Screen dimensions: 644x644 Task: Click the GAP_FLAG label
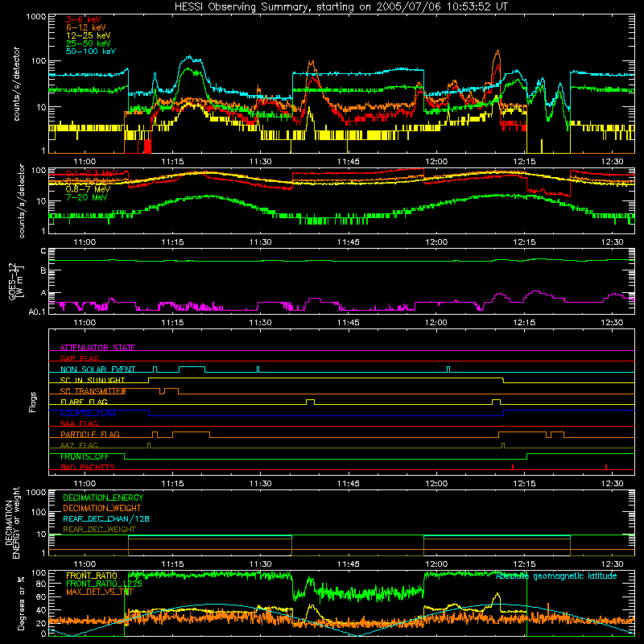(79, 358)
